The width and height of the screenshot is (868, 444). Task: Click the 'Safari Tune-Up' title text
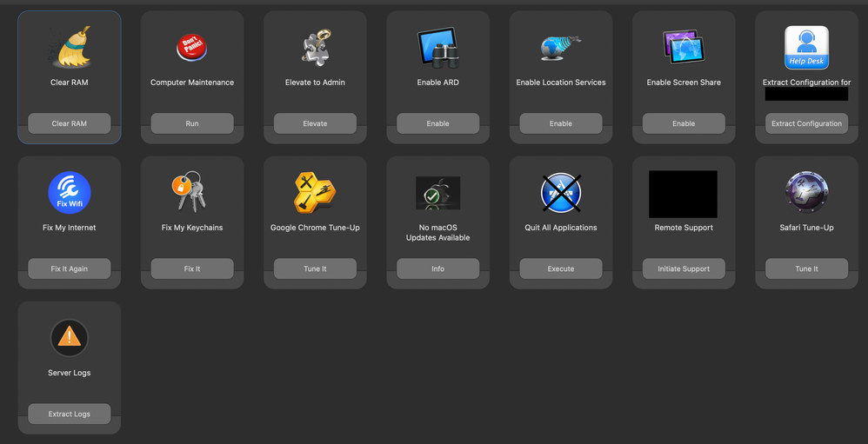click(806, 228)
